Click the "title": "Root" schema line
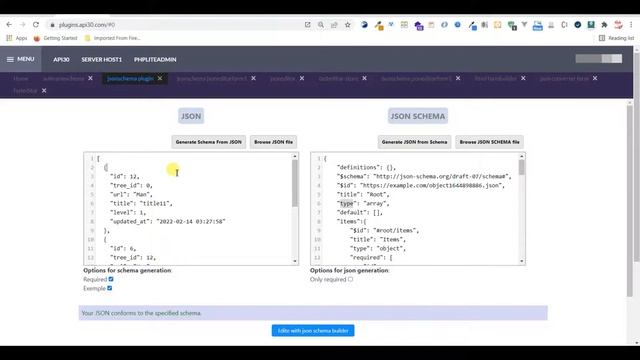 coord(363,194)
